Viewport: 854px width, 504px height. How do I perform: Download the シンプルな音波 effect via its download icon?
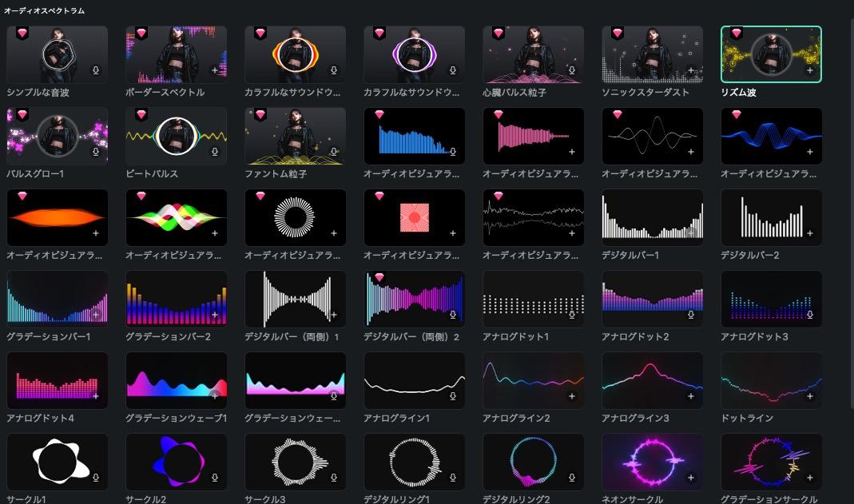pos(96,70)
